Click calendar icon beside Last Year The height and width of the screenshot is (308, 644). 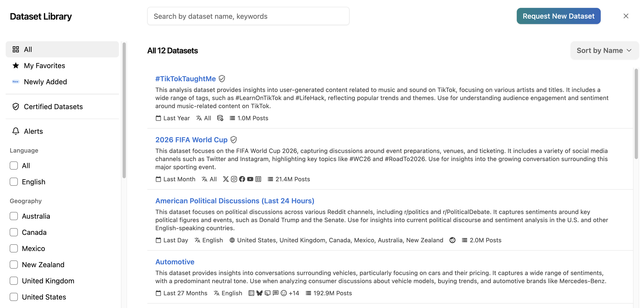(158, 118)
